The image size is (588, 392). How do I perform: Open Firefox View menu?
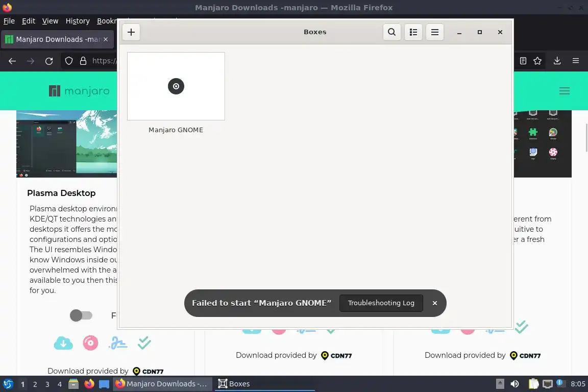click(x=50, y=21)
